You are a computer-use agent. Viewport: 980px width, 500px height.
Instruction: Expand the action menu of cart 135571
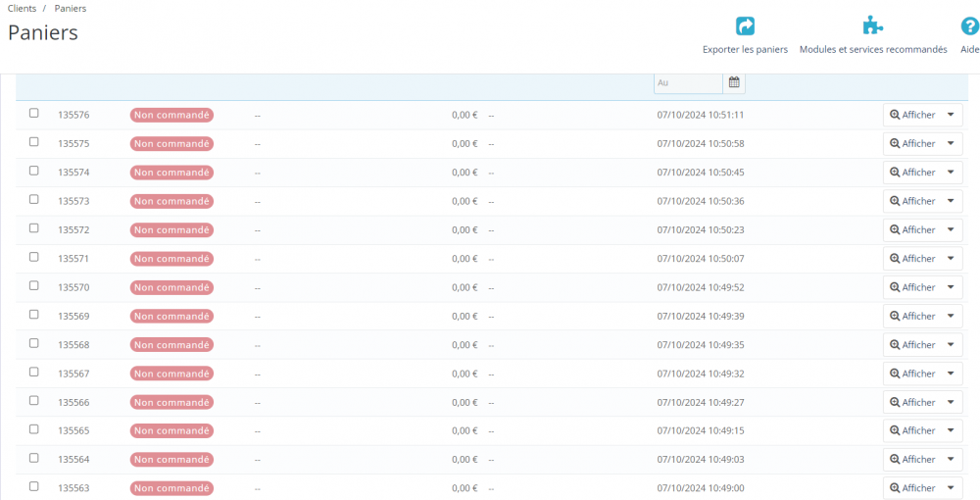click(951, 259)
